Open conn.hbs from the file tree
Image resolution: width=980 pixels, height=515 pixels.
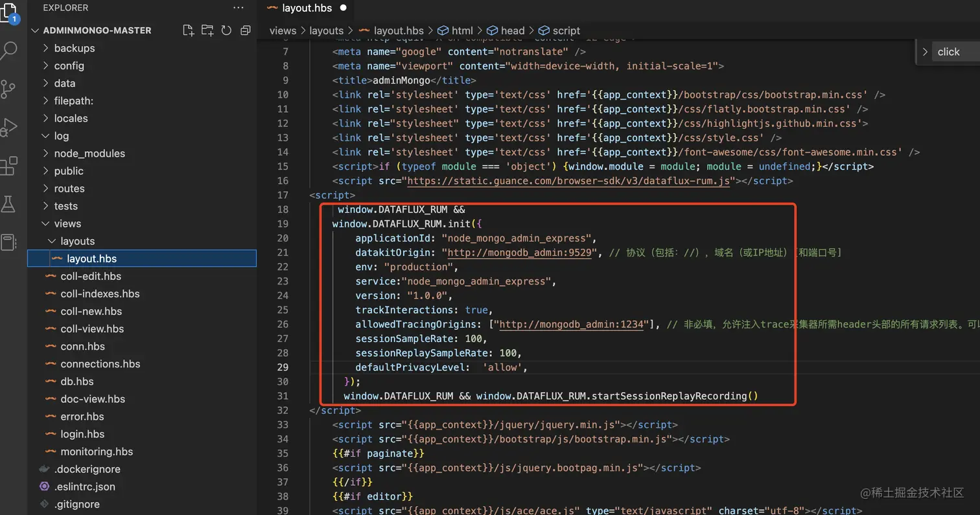coord(142,346)
